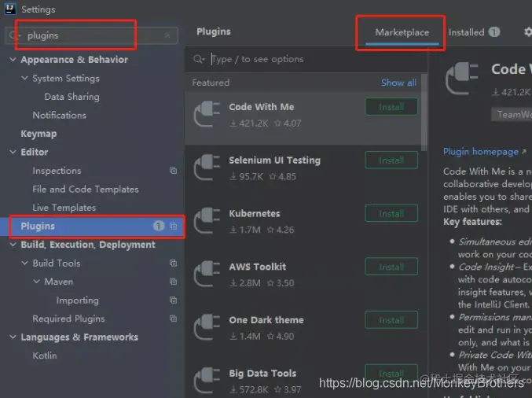Click the settings search field containing plugins
This screenshot has width=532, height=398.
click(91, 35)
